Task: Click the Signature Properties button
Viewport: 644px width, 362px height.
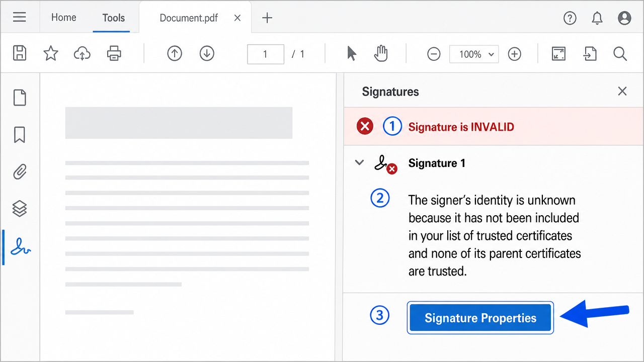Action: point(480,318)
